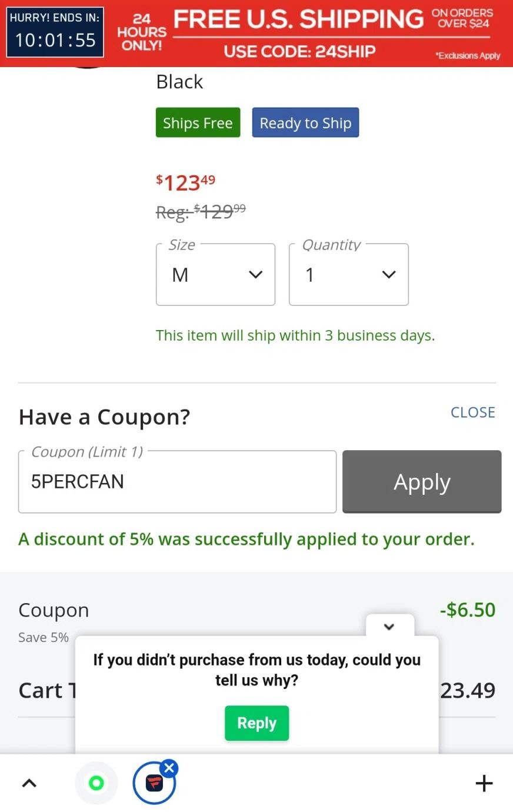The image size is (513, 812).
Task: Collapse the survey popup with chevron
Action: point(389,627)
